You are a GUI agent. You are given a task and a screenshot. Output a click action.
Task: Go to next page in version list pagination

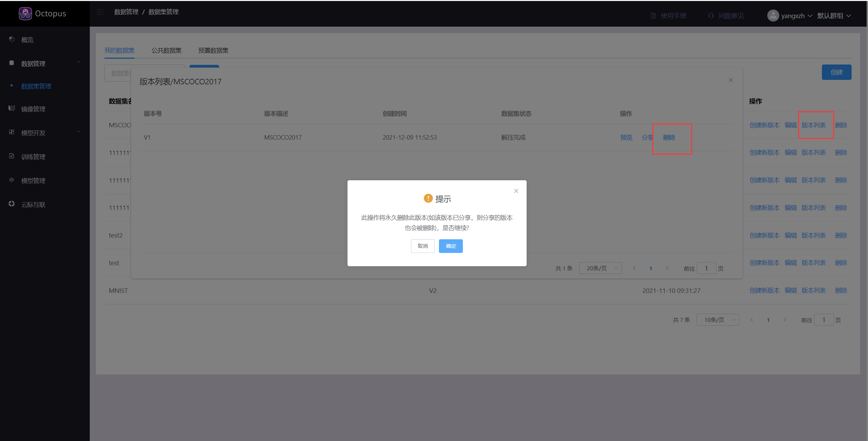tap(667, 268)
